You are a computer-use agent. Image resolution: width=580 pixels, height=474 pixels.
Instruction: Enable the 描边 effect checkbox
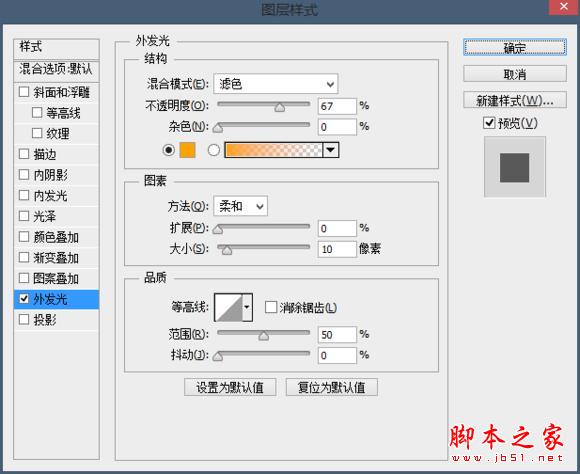point(24,154)
